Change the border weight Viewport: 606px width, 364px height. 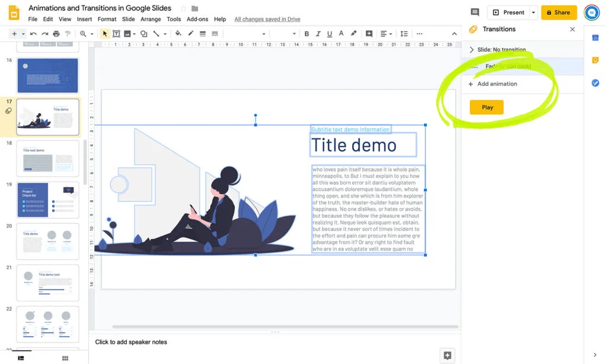pos(202,34)
